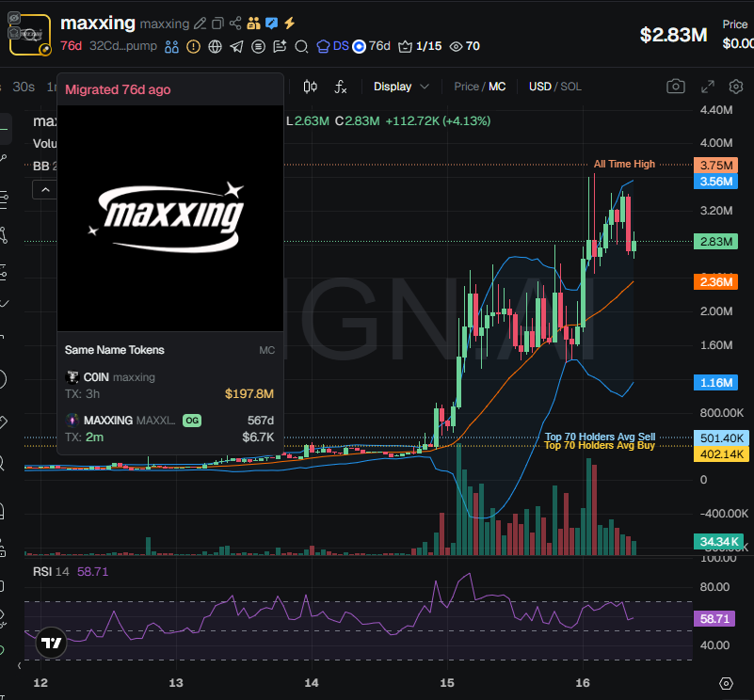Click the blue holders icon beside the address
This screenshot has width=754, height=700.
coord(171,47)
